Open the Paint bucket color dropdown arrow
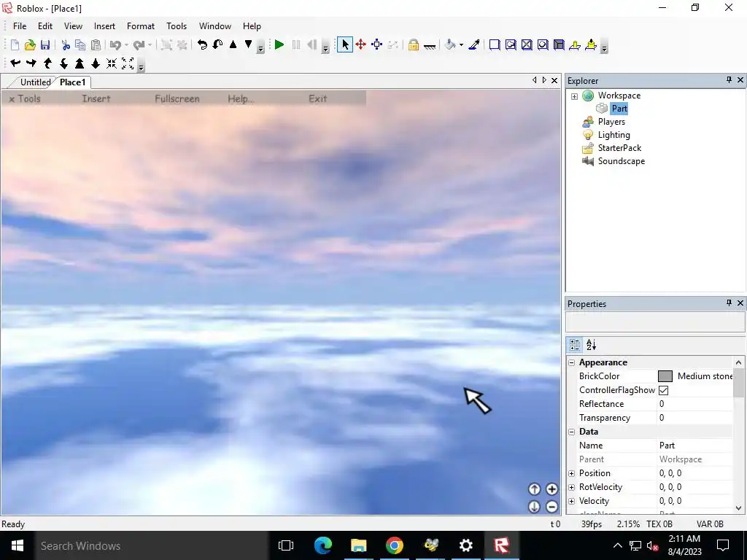The height and width of the screenshot is (560, 747). tap(461, 44)
